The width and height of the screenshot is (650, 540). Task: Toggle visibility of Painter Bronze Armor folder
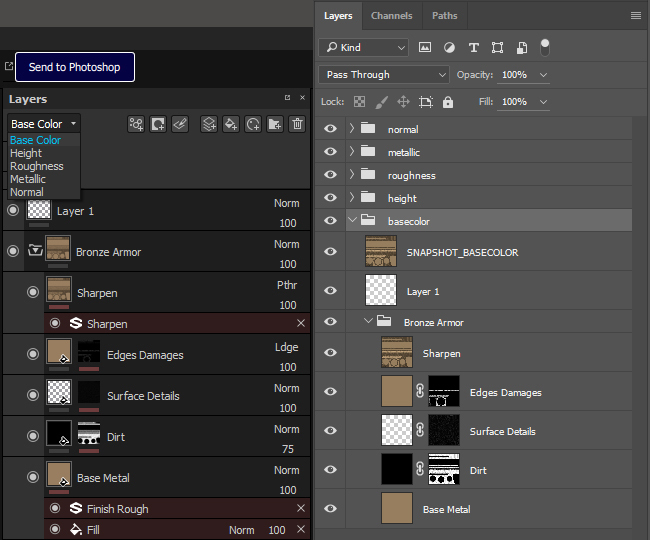click(13, 251)
